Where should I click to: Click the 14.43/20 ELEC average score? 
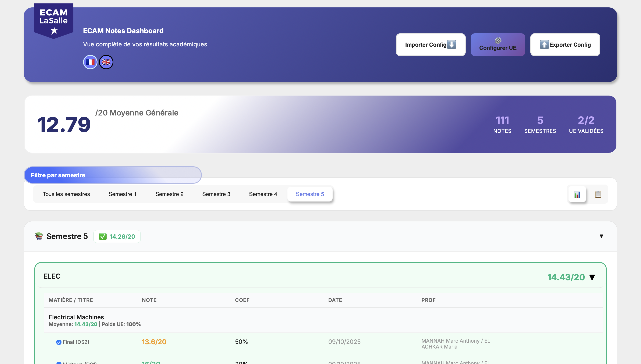click(x=566, y=277)
